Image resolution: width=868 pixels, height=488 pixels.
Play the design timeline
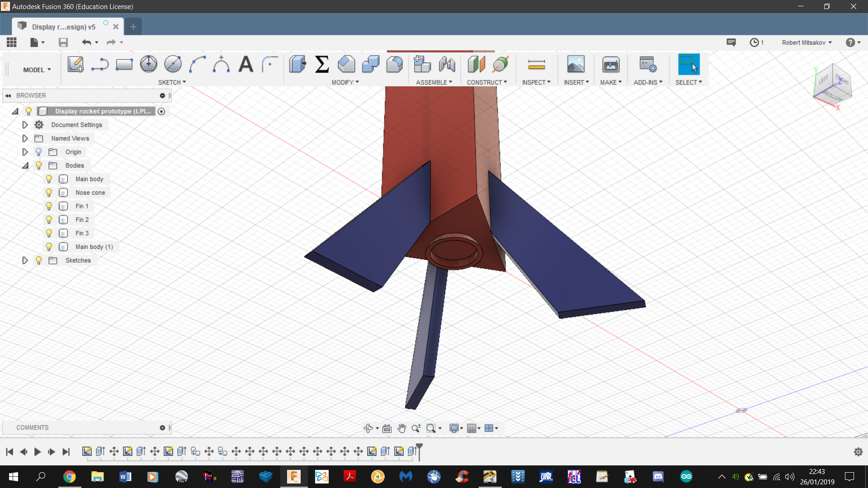(38, 451)
